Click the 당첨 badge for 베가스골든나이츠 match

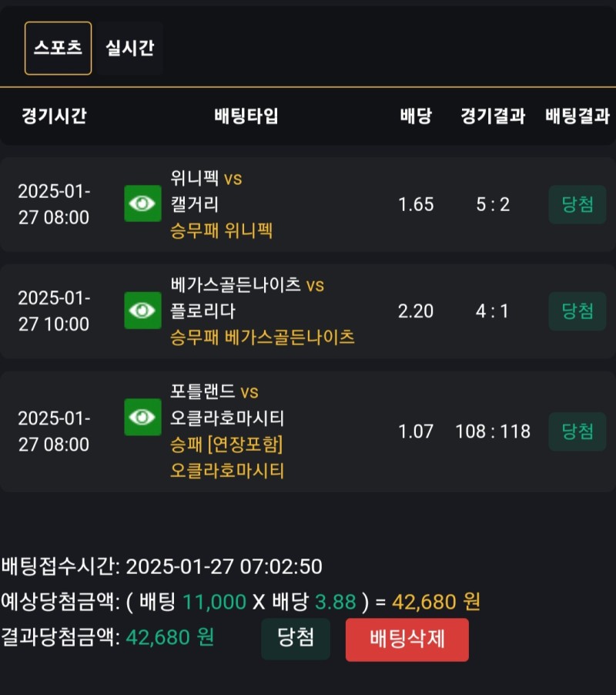point(577,311)
